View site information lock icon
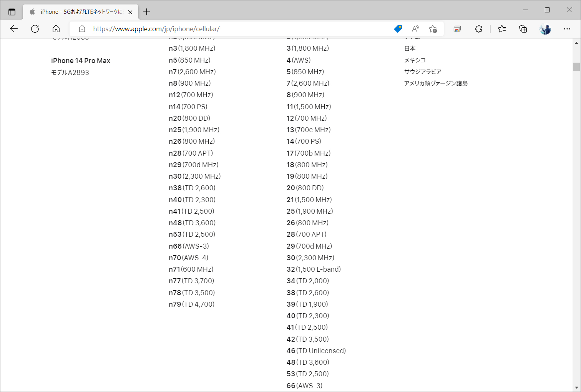581x392 pixels. (x=82, y=29)
